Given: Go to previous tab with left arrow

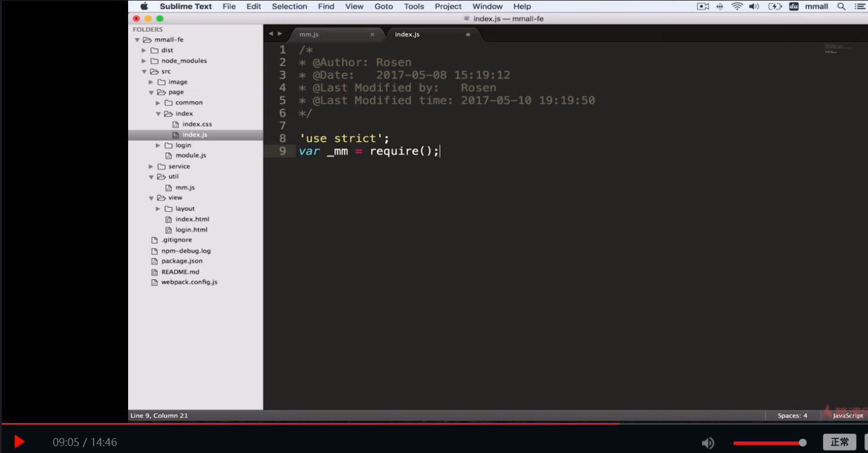Looking at the screenshot, I should tap(271, 34).
